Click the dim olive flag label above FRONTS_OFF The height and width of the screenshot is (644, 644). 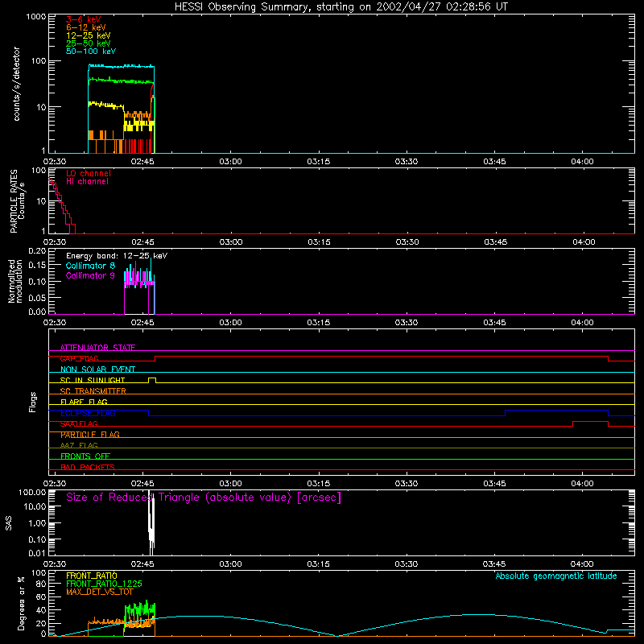coord(79,446)
